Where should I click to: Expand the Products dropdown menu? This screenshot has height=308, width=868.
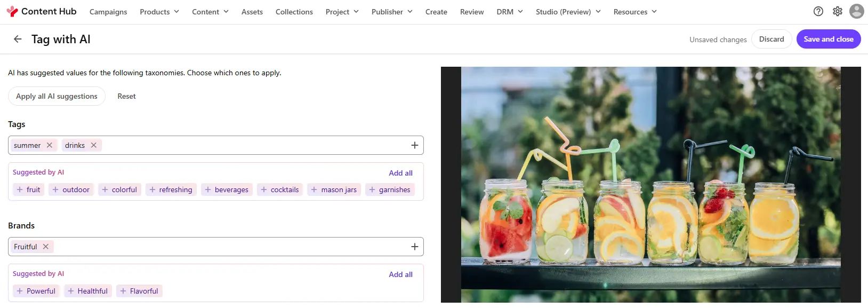pos(159,12)
